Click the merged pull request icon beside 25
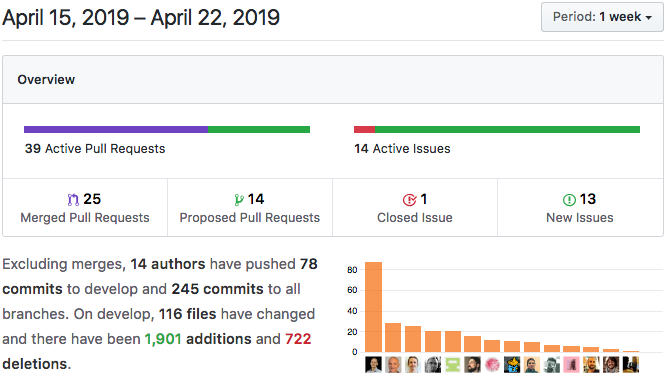This screenshot has height=379, width=665. pos(73,199)
